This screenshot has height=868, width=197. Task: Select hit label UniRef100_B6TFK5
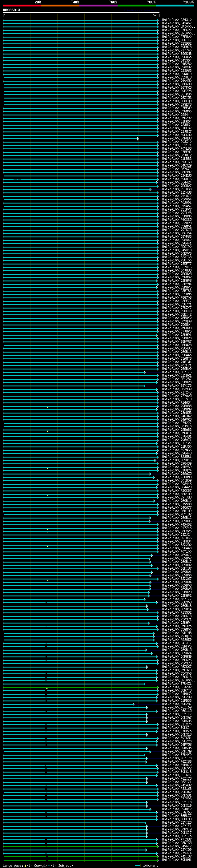pyautogui.click(x=177, y=88)
